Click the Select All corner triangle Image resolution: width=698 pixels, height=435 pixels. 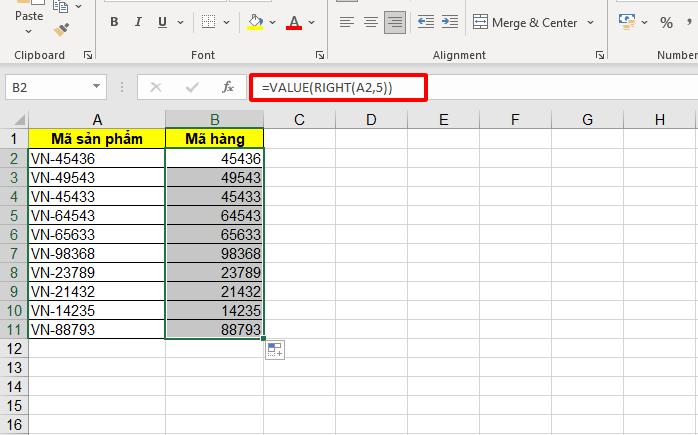pyautogui.click(x=19, y=120)
